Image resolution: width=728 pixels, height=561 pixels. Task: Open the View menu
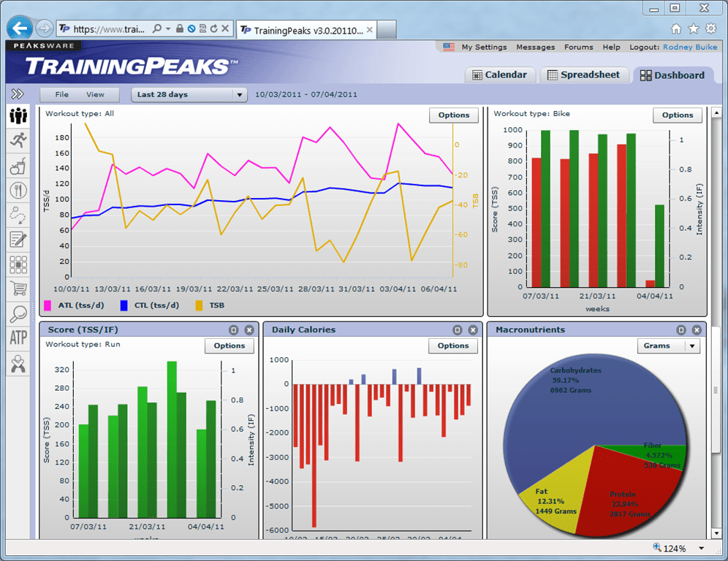[x=95, y=95]
